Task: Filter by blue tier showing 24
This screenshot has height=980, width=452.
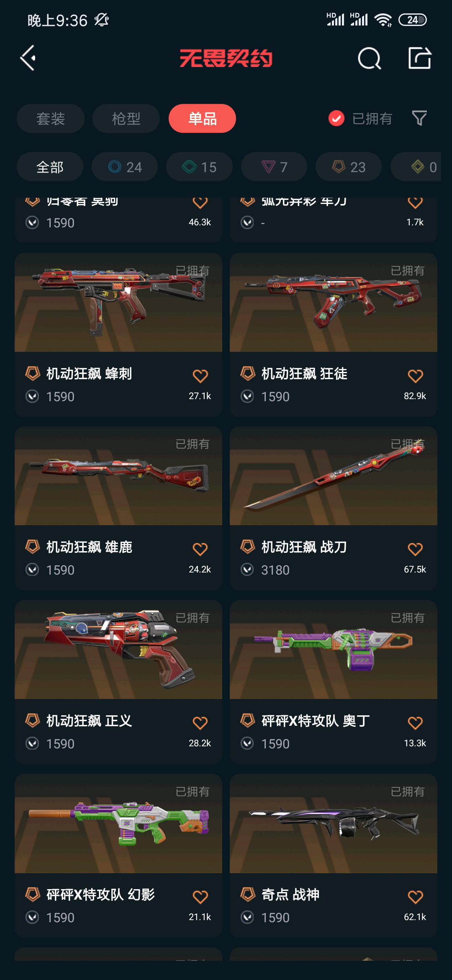Action: 125,167
